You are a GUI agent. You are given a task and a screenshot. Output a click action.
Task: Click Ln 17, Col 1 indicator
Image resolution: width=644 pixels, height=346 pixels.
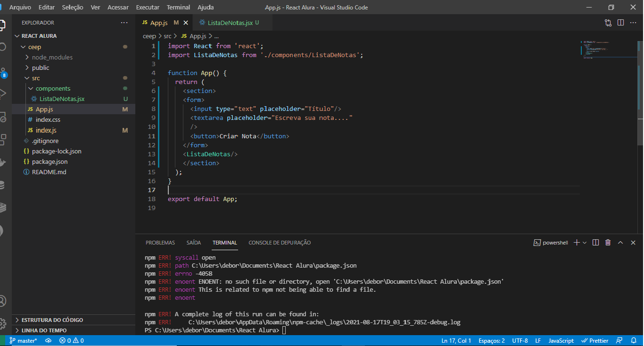tap(456, 341)
